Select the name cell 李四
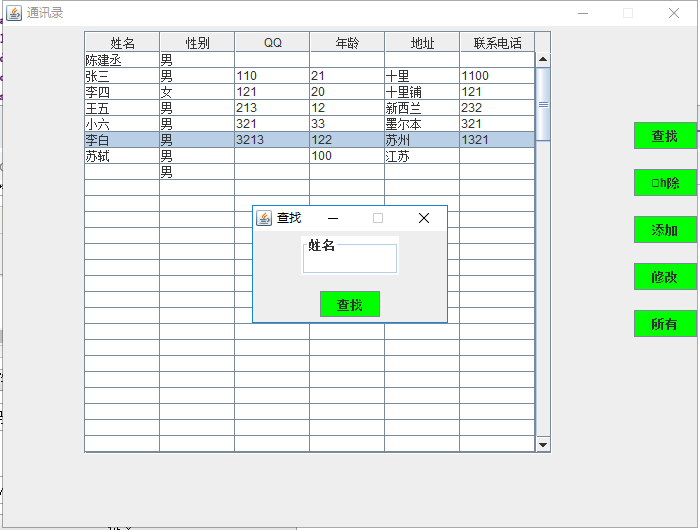The image size is (700, 530). tap(122, 92)
